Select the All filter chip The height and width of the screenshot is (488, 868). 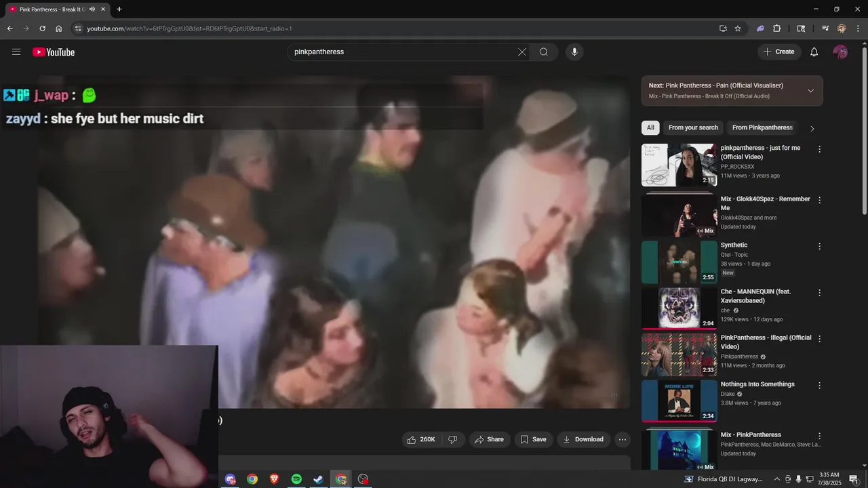point(650,127)
